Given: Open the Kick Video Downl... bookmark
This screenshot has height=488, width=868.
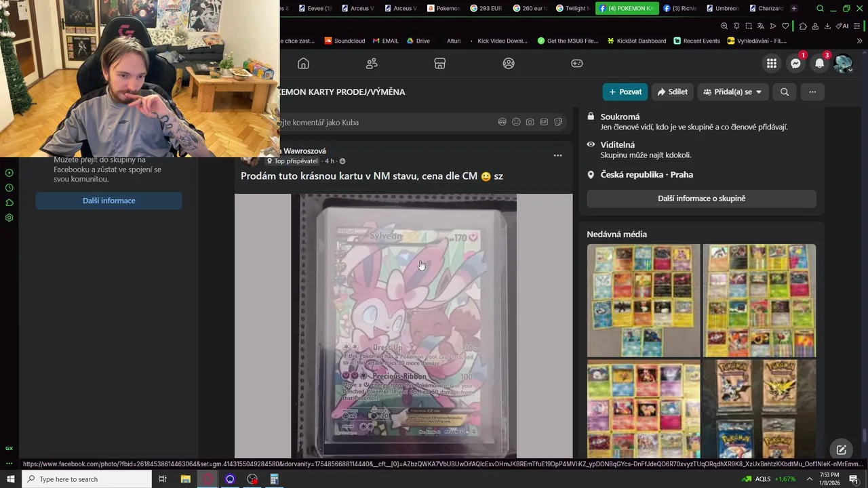Looking at the screenshot, I should (498, 41).
